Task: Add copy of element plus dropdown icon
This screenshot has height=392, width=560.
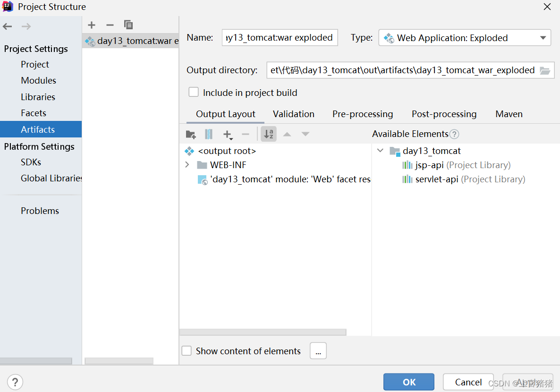Action: [228, 134]
